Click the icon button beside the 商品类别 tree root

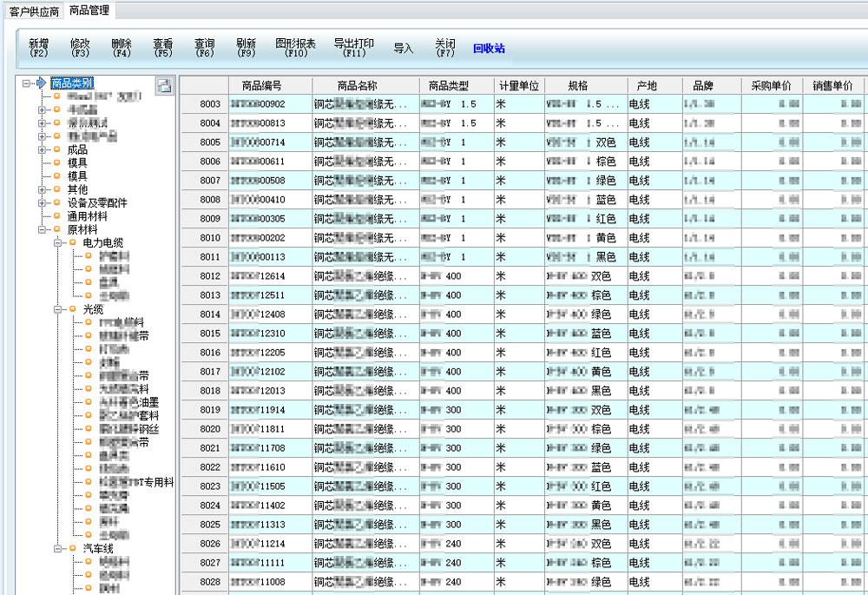163,85
